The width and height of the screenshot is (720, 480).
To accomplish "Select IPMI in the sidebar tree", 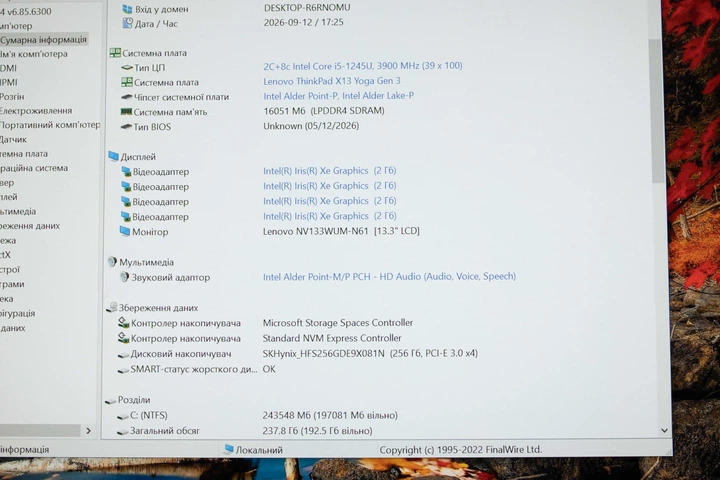I will [x=9, y=83].
